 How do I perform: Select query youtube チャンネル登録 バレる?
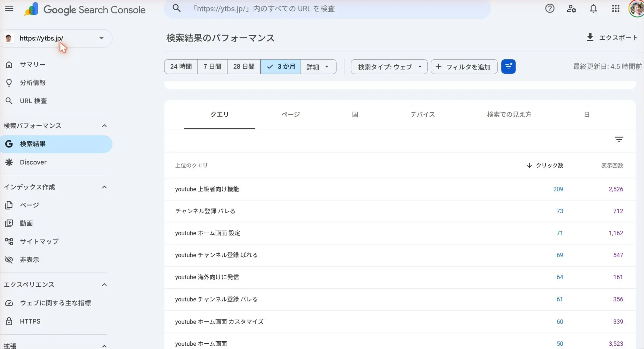pos(216,299)
